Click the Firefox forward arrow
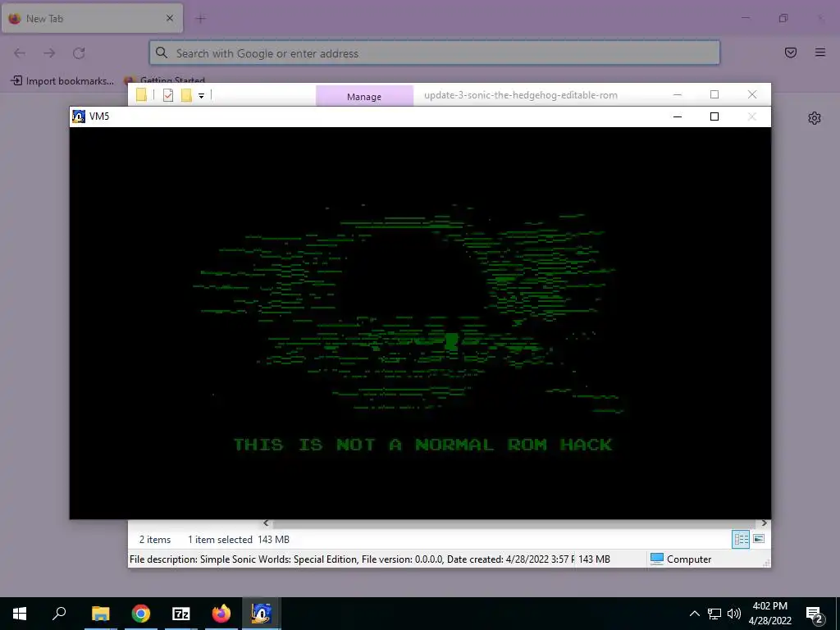This screenshot has width=840, height=630. point(49,53)
